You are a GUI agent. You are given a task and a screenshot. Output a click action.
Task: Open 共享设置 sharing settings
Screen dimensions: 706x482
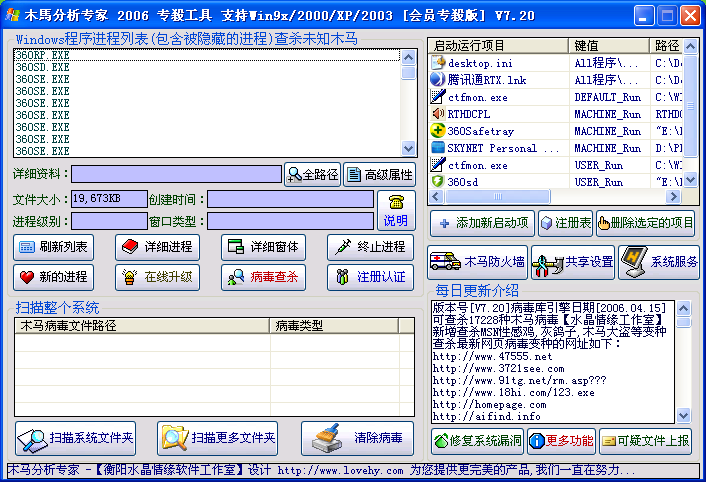pyautogui.click(x=573, y=262)
